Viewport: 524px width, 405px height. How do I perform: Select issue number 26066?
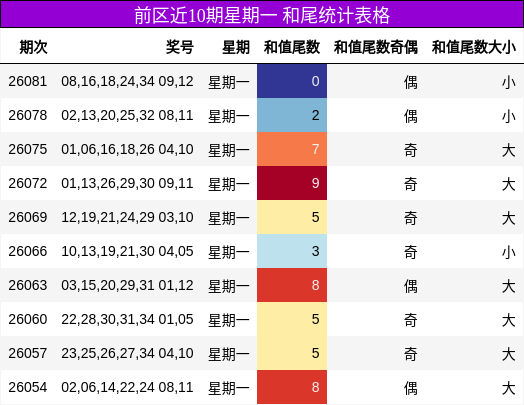28,251
